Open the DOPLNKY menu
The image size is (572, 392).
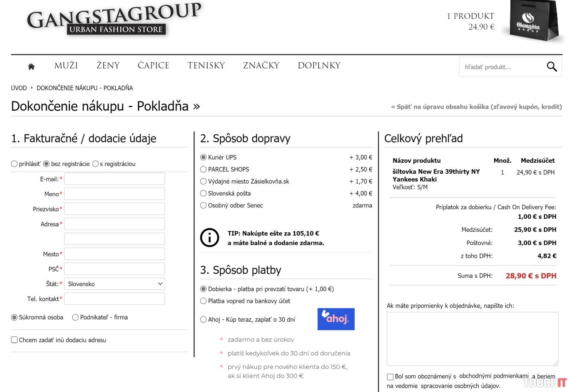[x=319, y=65]
